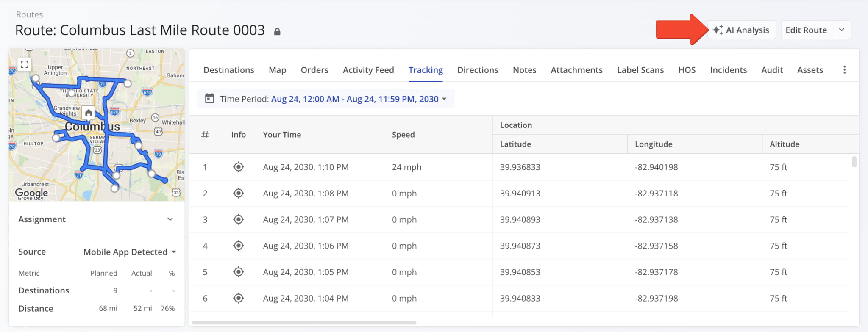Image resolution: width=868 pixels, height=332 pixels.
Task: Switch to the Incidents tab
Action: (729, 70)
